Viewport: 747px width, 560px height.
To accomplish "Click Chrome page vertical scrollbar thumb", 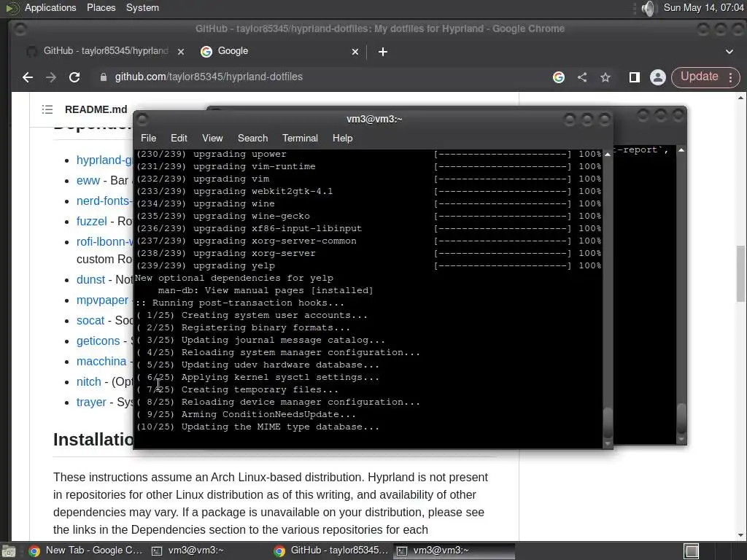I will pos(740,274).
